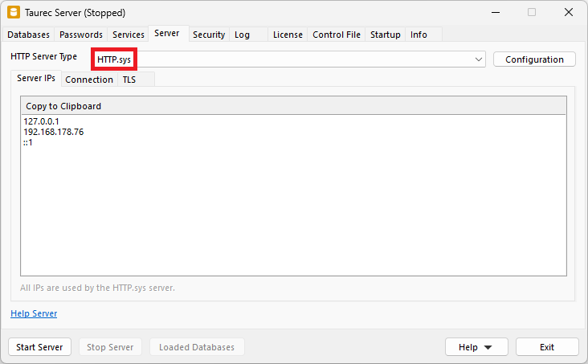Open the Databases tab
Screen dimensions: 588x364
pos(28,35)
